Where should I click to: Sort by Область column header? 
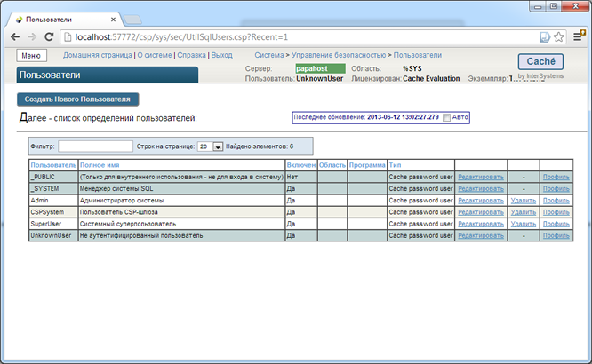click(x=332, y=165)
